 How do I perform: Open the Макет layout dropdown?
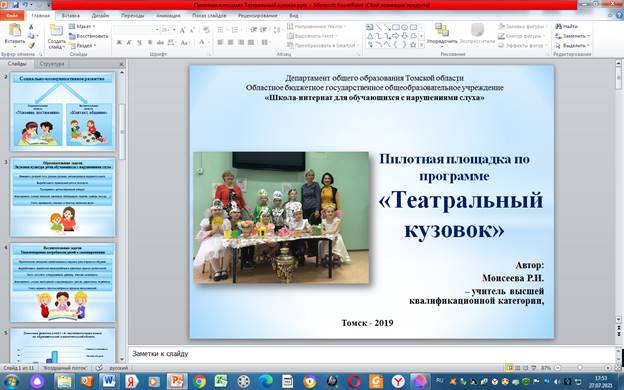pos(82,26)
